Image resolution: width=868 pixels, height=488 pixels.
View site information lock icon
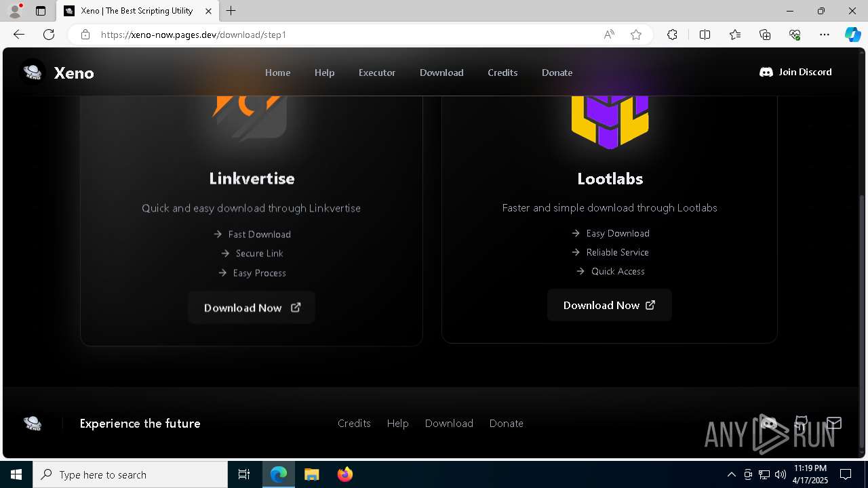tap(85, 35)
